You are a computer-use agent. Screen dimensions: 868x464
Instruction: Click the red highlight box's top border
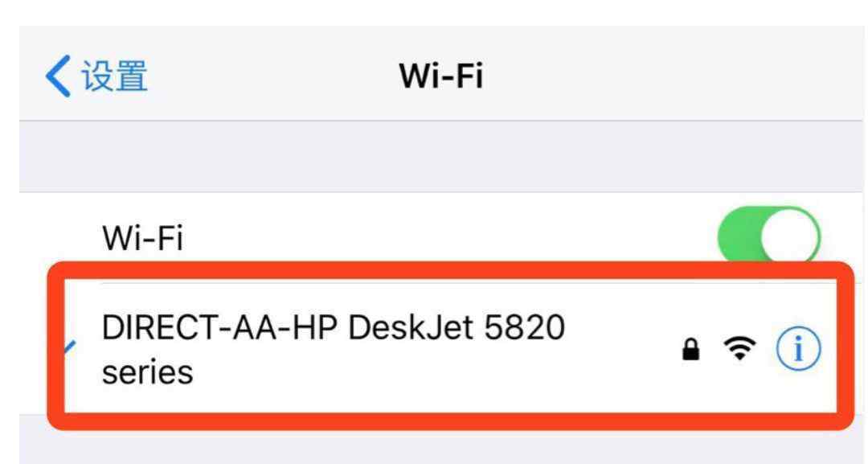pos(451,271)
